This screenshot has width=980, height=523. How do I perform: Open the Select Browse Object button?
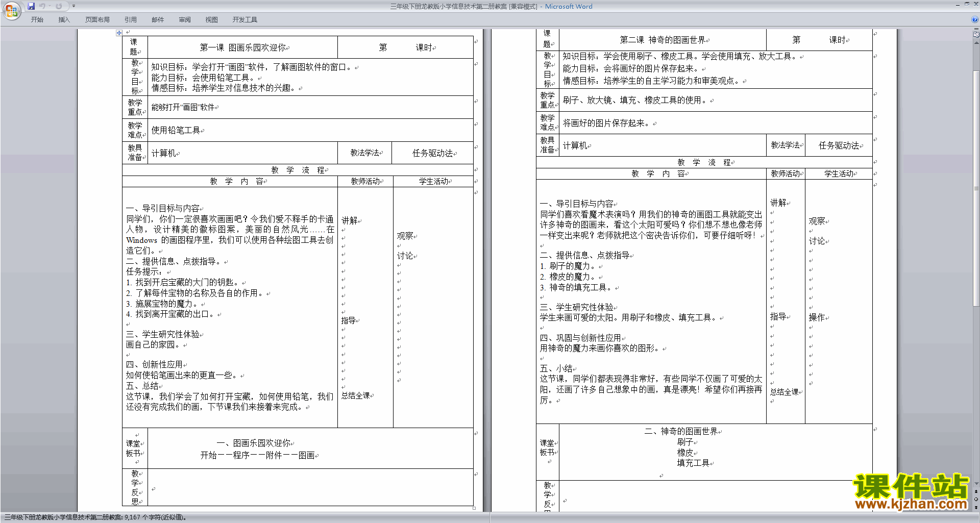976,500
